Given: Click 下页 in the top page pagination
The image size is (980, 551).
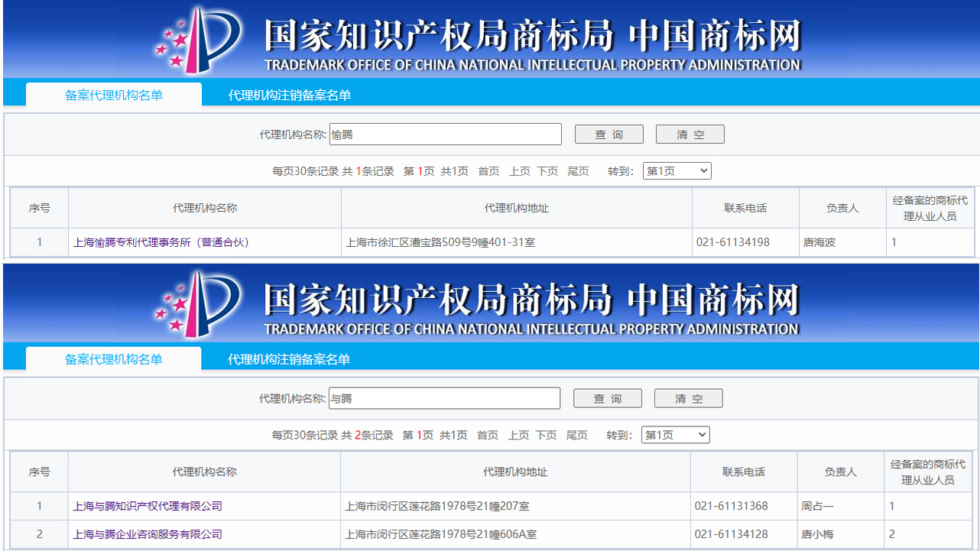Looking at the screenshot, I should (547, 171).
